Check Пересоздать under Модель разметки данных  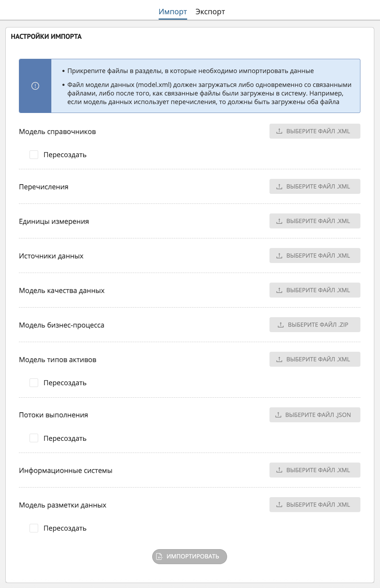(34, 528)
